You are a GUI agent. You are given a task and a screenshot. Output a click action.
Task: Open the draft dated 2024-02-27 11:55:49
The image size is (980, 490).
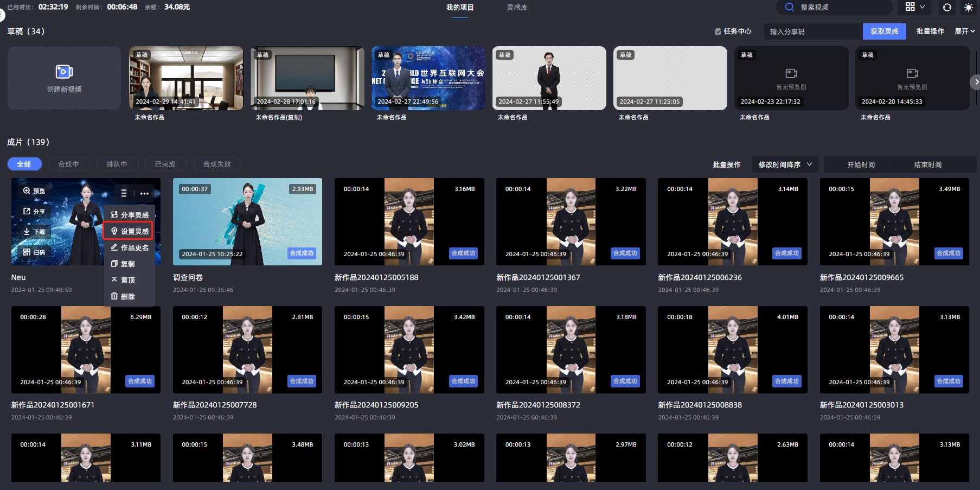click(x=549, y=78)
